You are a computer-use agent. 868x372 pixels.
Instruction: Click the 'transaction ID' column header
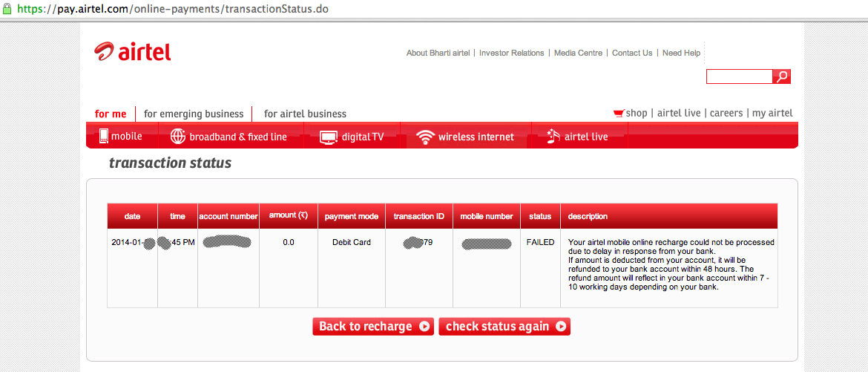(x=419, y=216)
